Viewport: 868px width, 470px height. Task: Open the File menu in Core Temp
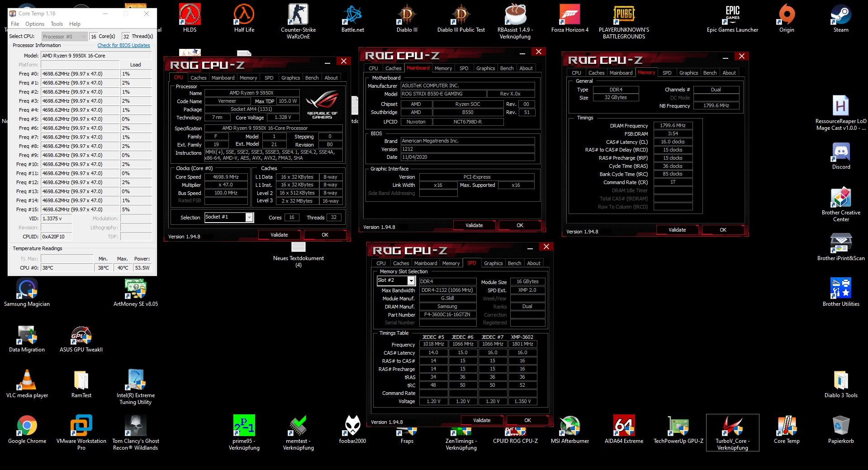[x=15, y=24]
